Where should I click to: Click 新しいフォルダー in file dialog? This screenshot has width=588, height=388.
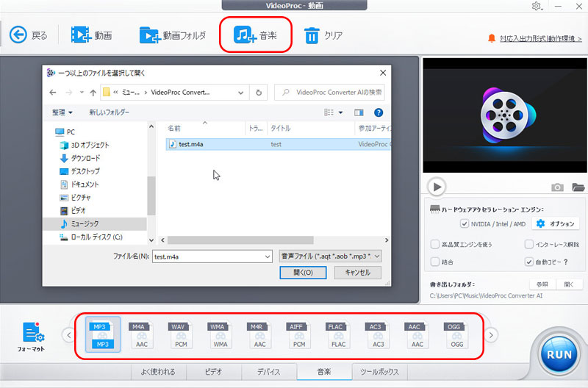coord(109,112)
